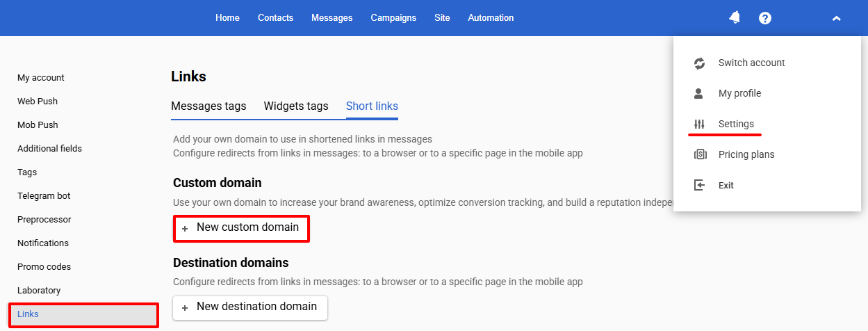
Task: Open the notifications bell icon
Action: [x=735, y=18]
